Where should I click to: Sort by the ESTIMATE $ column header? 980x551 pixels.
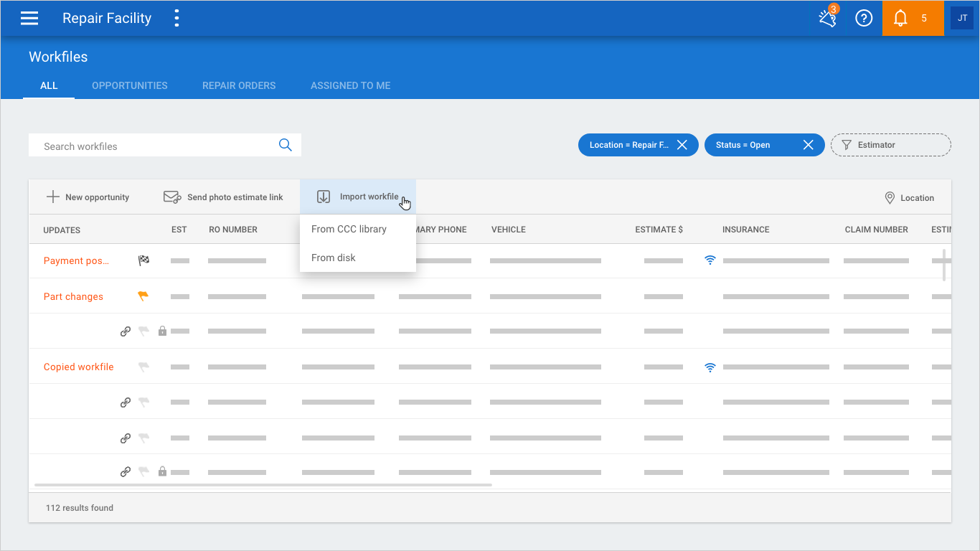point(659,230)
